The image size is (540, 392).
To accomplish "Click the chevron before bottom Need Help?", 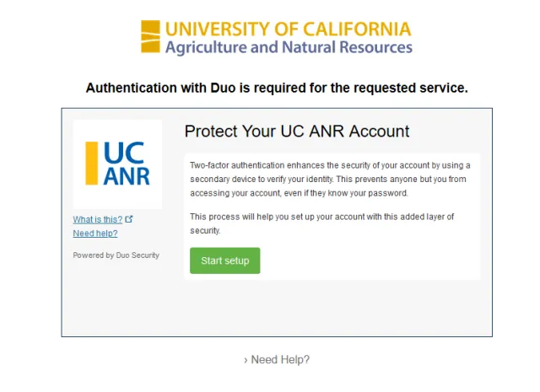I will tap(246, 360).
